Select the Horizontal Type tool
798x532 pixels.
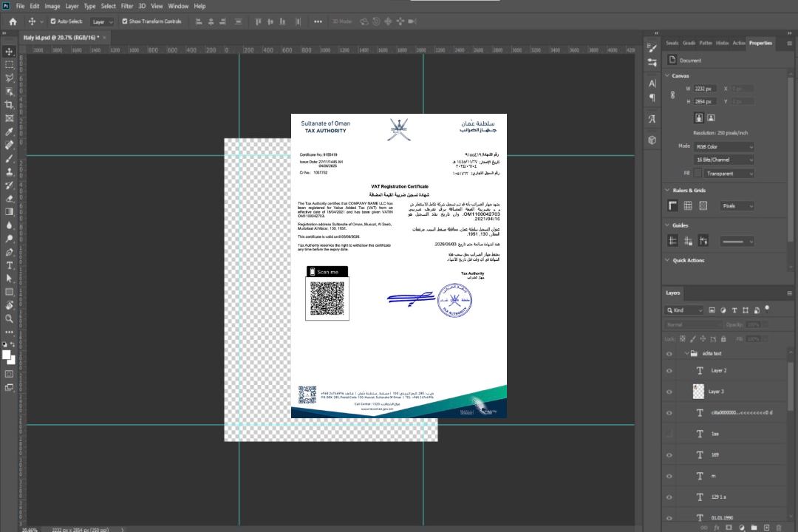[x=9, y=265]
